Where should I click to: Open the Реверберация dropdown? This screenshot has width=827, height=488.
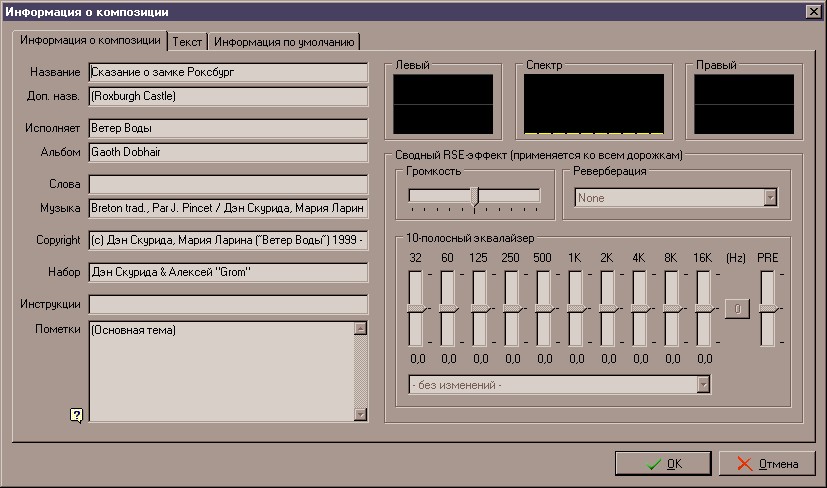769,198
